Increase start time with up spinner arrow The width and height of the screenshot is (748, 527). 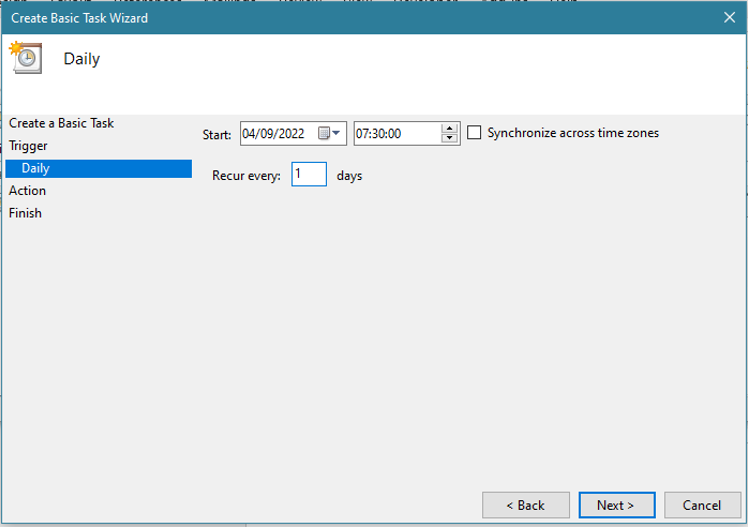coord(449,128)
